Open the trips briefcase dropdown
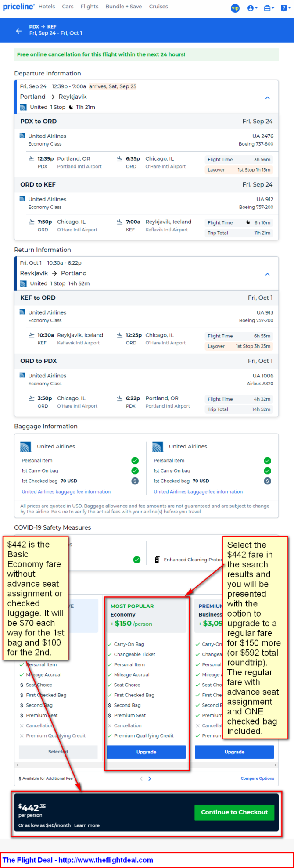This screenshot has width=294, height=868. click(x=269, y=8)
